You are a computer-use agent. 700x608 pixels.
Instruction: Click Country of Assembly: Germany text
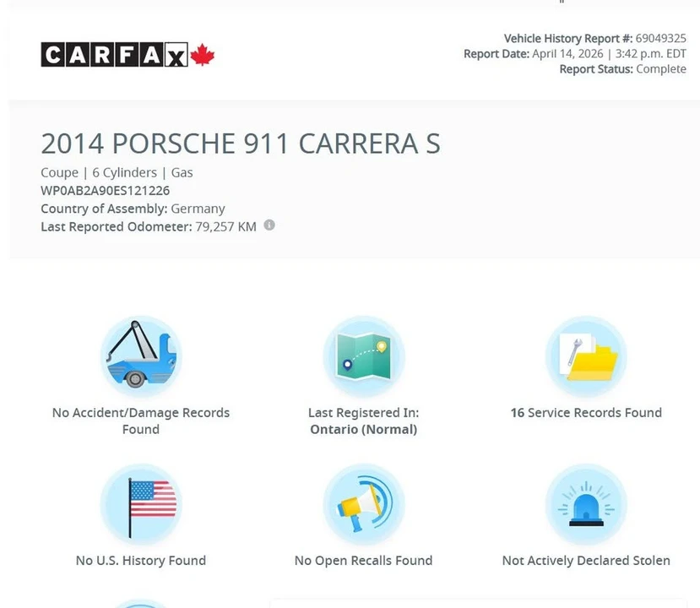133,209
